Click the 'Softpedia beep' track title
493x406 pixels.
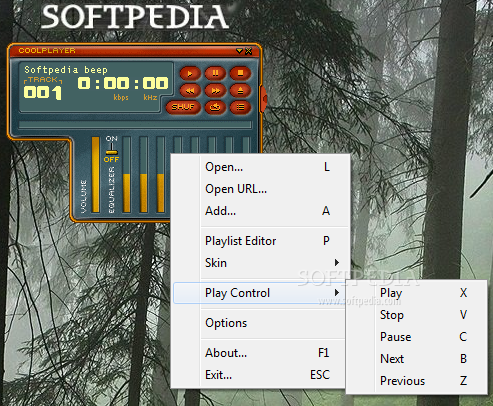tap(66, 70)
